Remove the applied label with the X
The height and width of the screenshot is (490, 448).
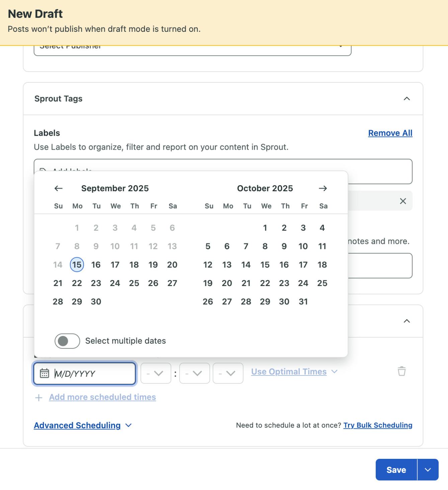[403, 201]
